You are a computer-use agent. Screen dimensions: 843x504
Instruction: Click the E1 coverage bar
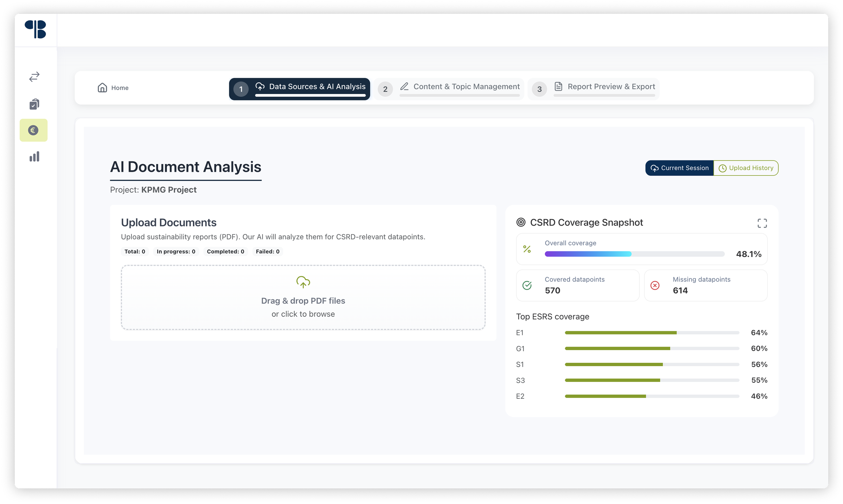point(651,333)
